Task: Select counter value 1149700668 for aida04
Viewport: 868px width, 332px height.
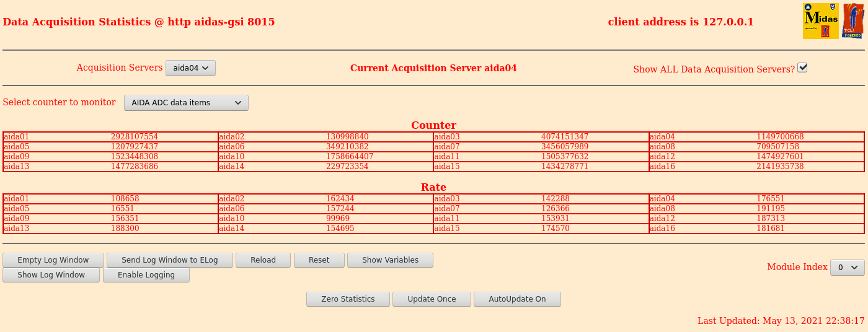Action: (x=780, y=137)
